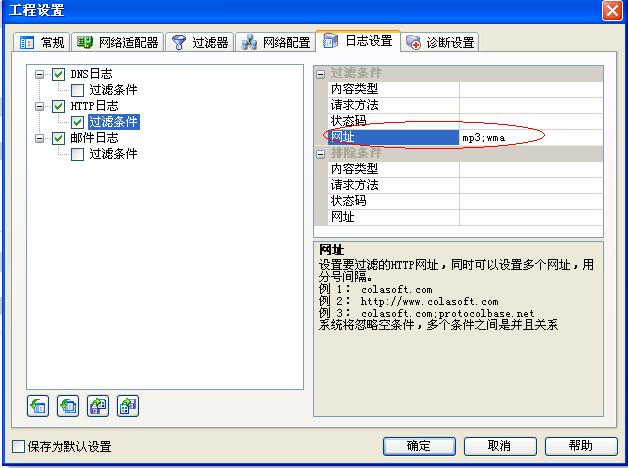Uncheck 过滤条件 under HTTP日志
The height and width of the screenshot is (468, 628).
(77, 122)
